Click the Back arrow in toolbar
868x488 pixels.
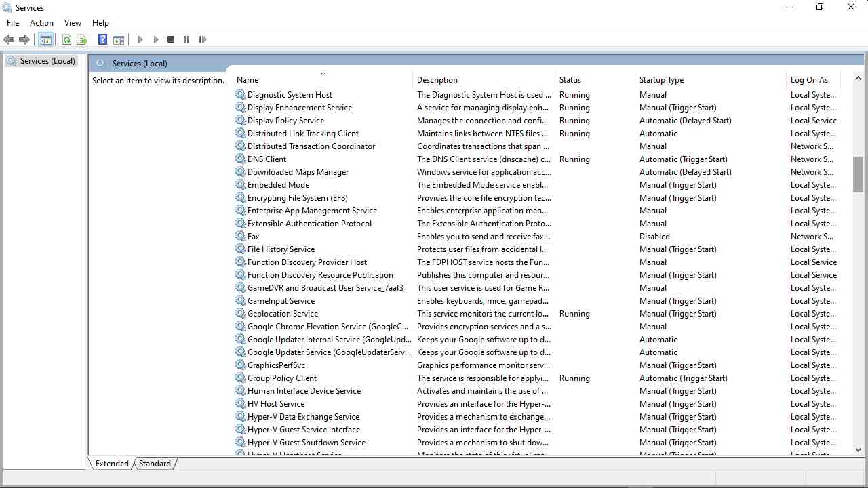coord(9,39)
